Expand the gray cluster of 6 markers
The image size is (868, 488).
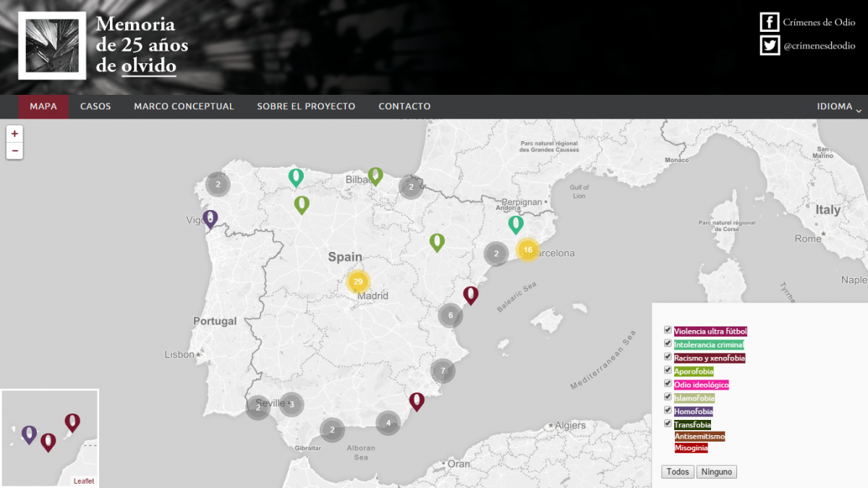tap(450, 315)
